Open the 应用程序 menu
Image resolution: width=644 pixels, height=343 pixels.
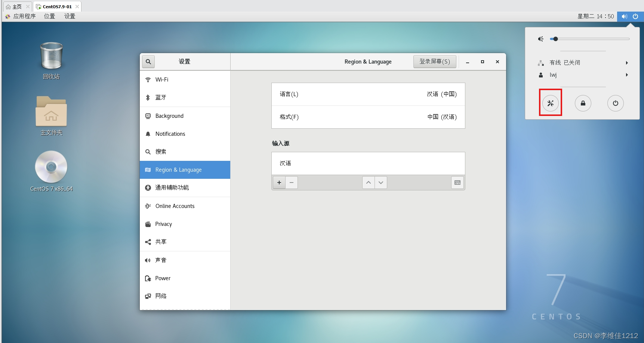pyautogui.click(x=24, y=16)
